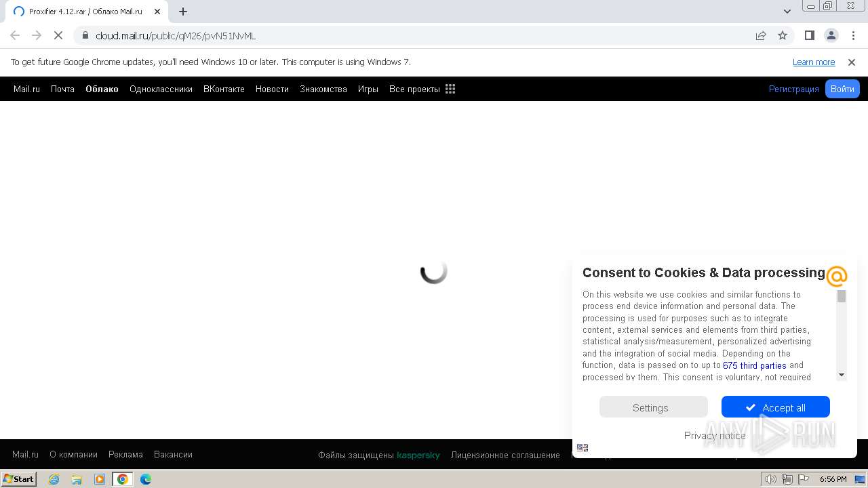The width and height of the screenshot is (868, 488).
Task: Click Chrome icon in taskbar
Action: pos(123,479)
